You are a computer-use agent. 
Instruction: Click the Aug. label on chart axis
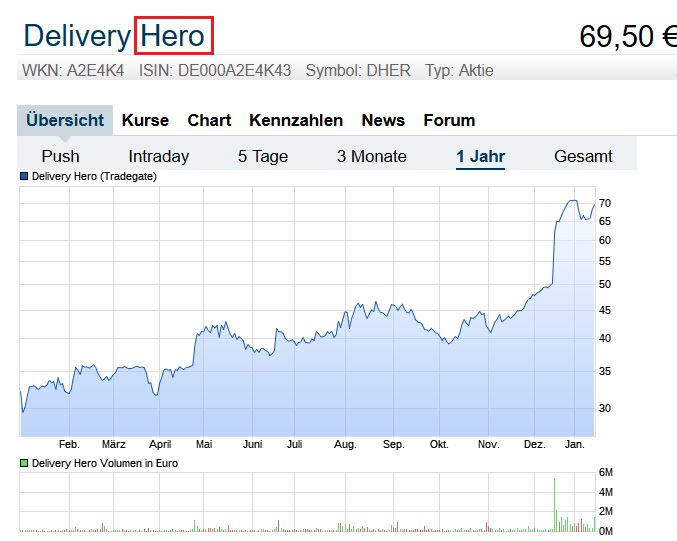pyautogui.click(x=345, y=444)
